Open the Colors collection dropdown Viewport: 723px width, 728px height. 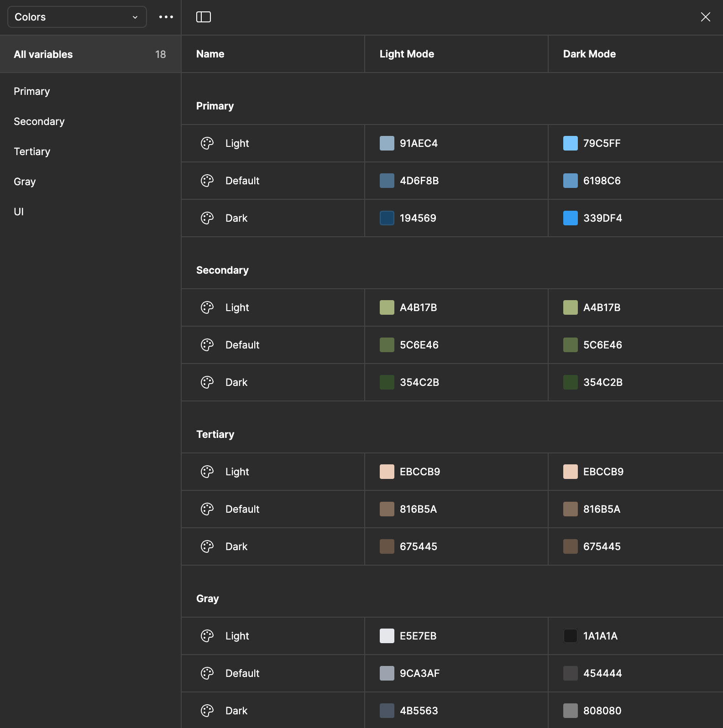click(x=77, y=17)
